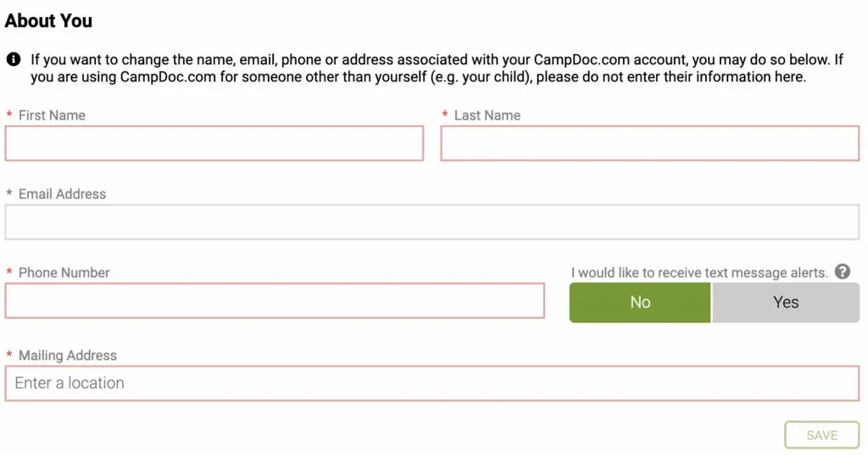
Task: Click the CampDoc.com account notice paragraph
Action: tap(424, 69)
